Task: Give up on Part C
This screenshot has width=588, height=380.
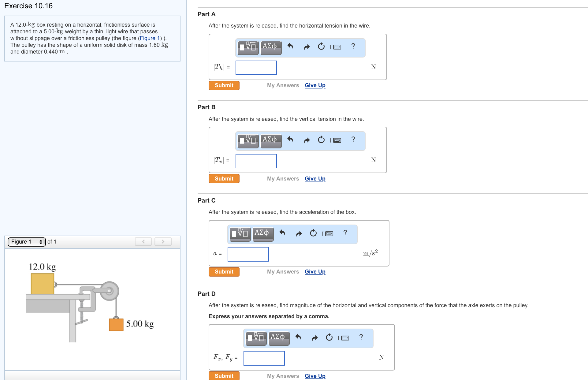Action: point(315,272)
